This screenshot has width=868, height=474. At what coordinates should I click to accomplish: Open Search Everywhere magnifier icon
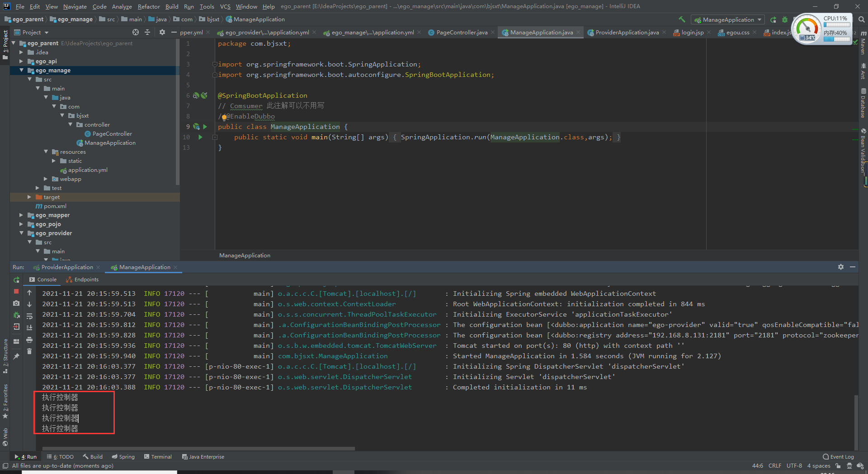tap(862, 19)
